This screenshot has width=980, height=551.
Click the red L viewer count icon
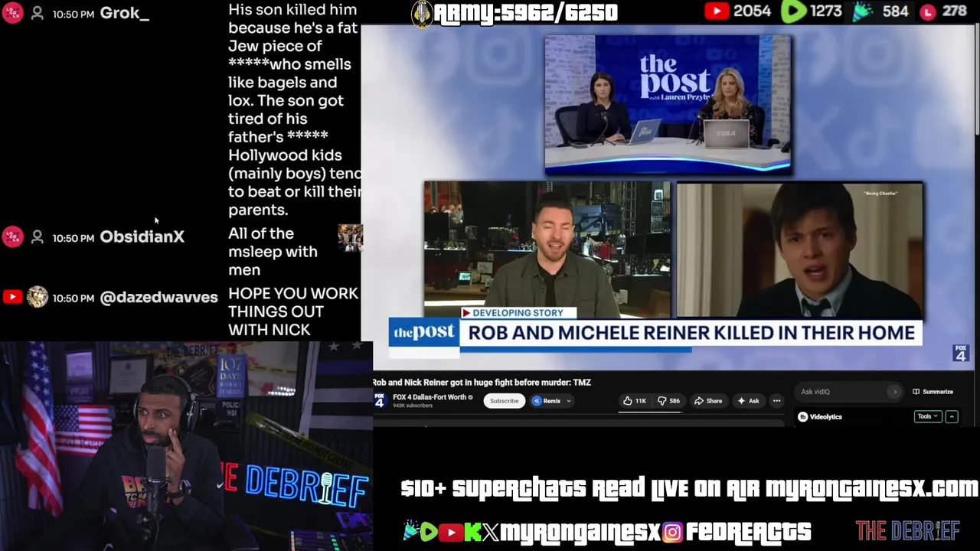(928, 12)
